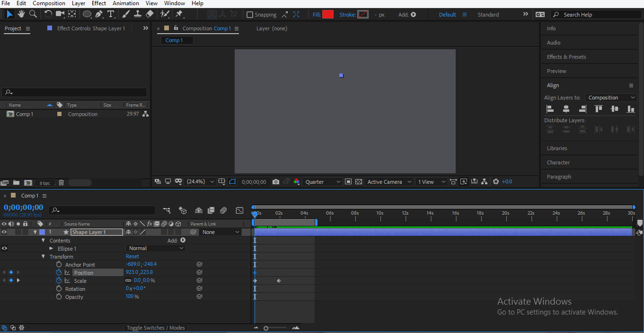The height and width of the screenshot is (333, 644).
Task: Select the Puppet Pin tool
Action: click(179, 14)
